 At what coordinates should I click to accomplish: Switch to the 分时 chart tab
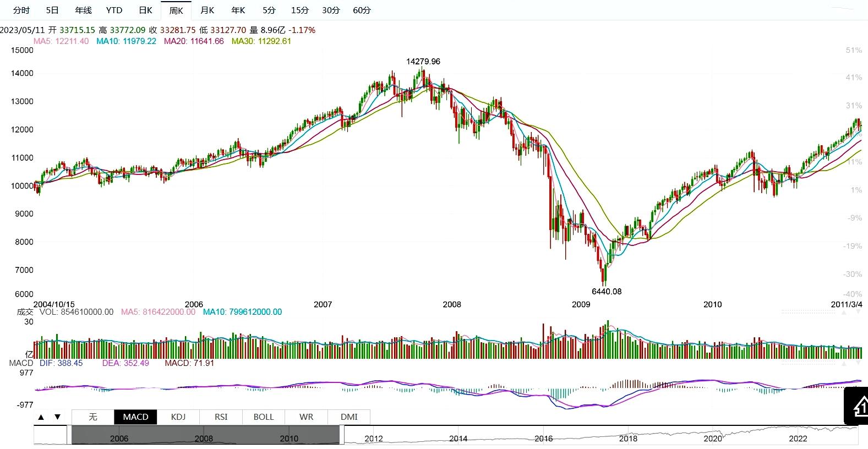(21, 10)
